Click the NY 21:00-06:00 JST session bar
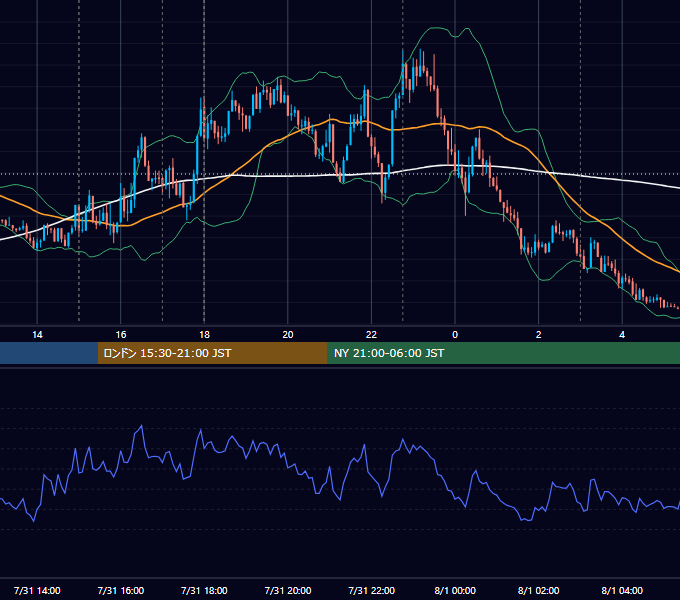This screenshot has width=680, height=600. pyautogui.click(x=503, y=353)
